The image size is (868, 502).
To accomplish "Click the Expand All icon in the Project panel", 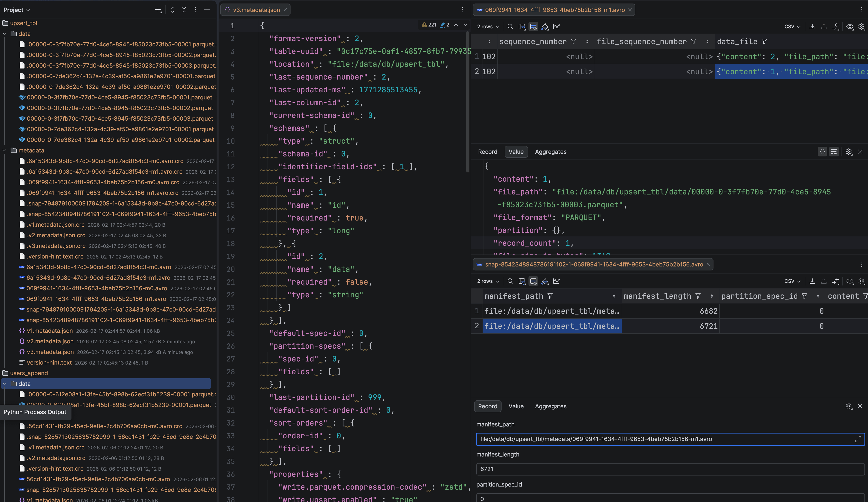I will [x=173, y=10].
